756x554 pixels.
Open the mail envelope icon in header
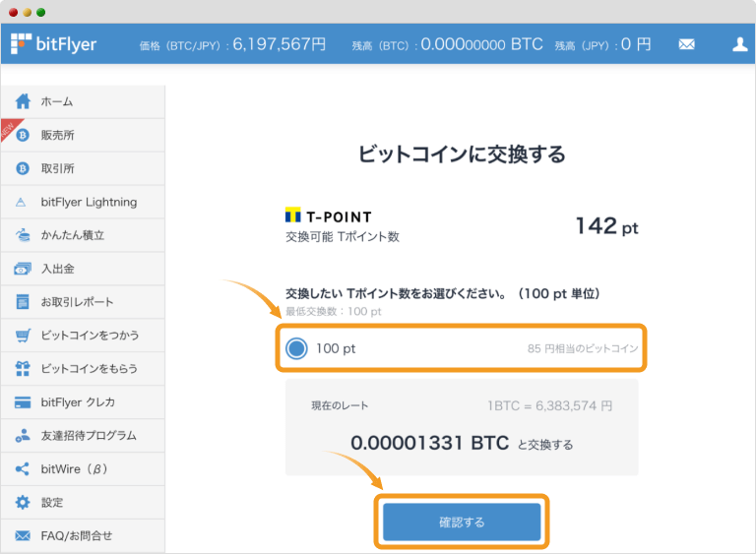[x=686, y=44]
